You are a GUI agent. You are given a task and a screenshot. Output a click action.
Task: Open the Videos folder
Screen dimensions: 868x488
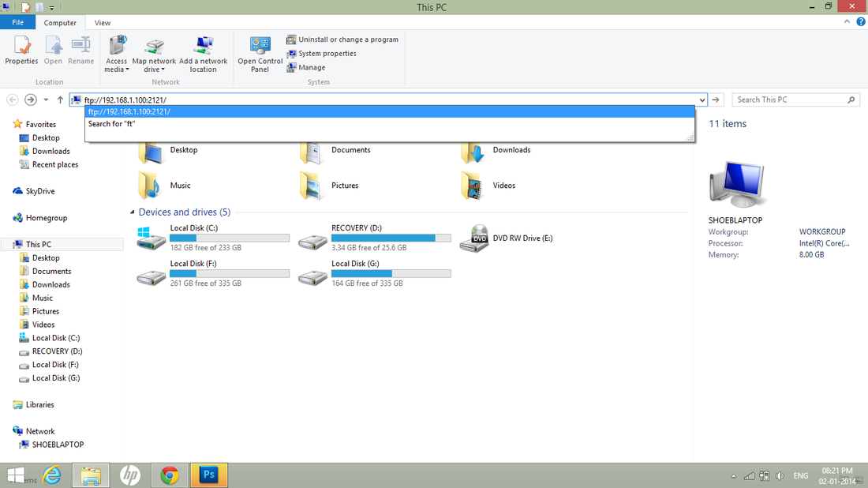(488, 186)
